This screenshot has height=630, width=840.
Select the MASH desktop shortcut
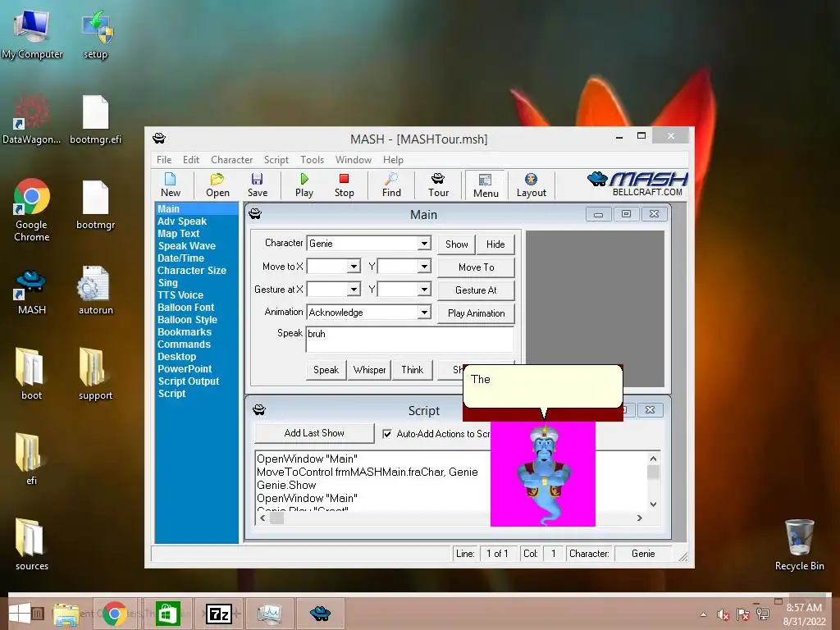[32, 292]
